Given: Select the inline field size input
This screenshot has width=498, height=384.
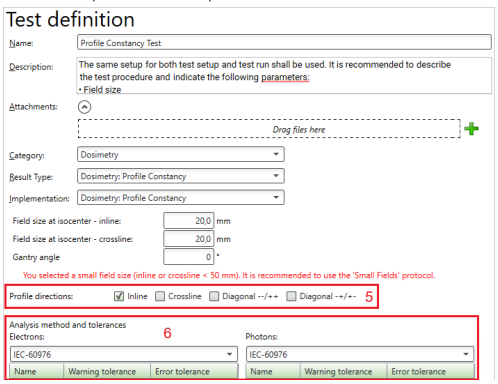Looking at the screenshot, I should click(x=189, y=221).
